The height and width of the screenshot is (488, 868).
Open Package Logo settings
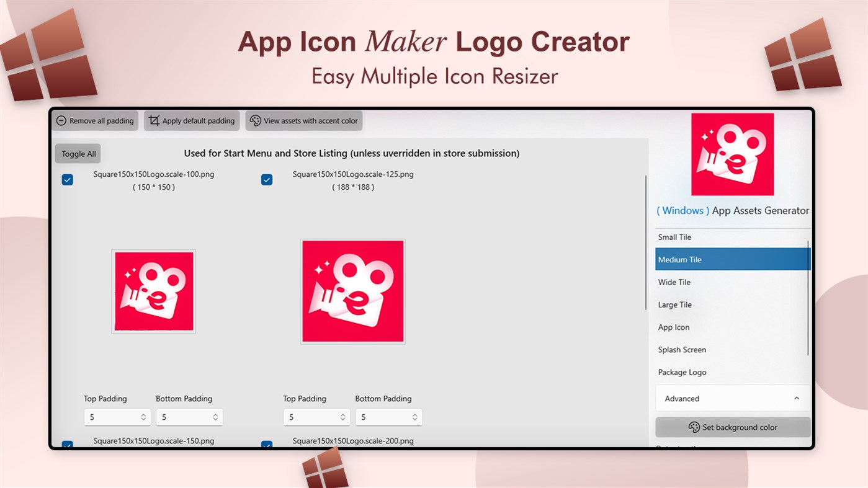click(x=682, y=372)
